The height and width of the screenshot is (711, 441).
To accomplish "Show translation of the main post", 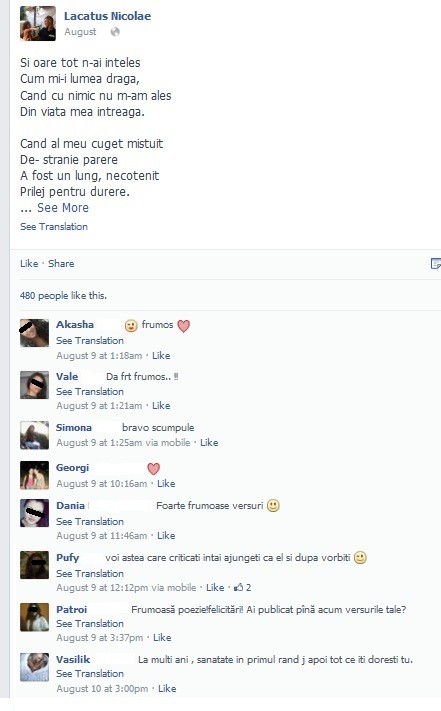I will (53, 227).
